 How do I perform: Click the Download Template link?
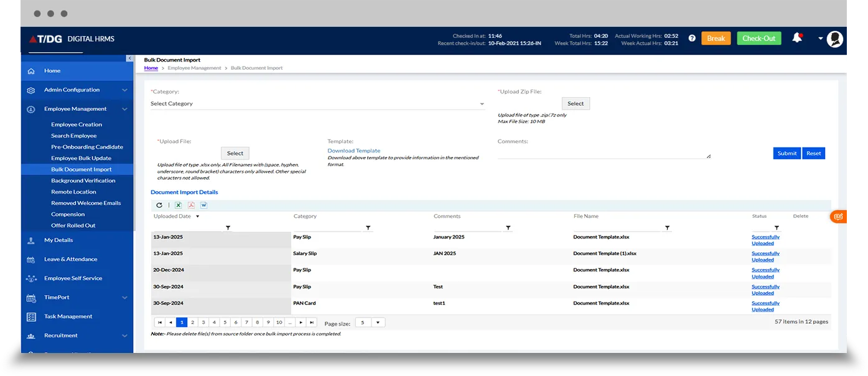click(x=353, y=150)
